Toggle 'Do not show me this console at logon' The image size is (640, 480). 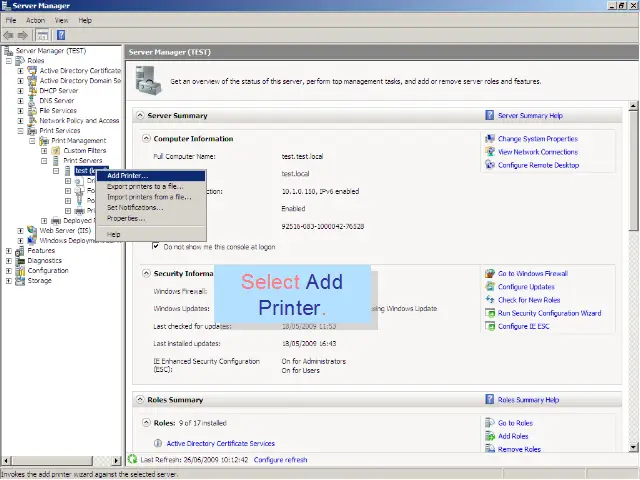tap(156, 246)
